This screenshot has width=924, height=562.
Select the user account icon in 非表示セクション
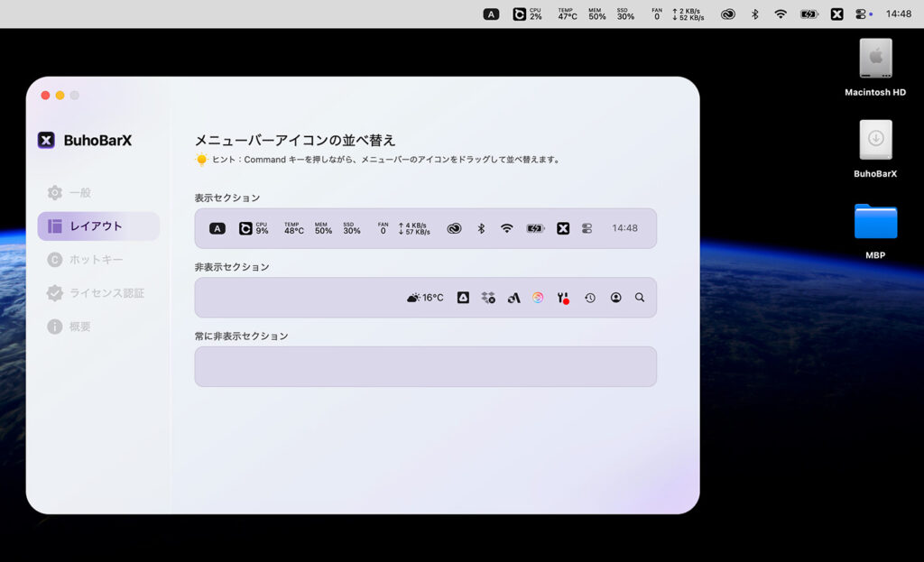tap(615, 298)
